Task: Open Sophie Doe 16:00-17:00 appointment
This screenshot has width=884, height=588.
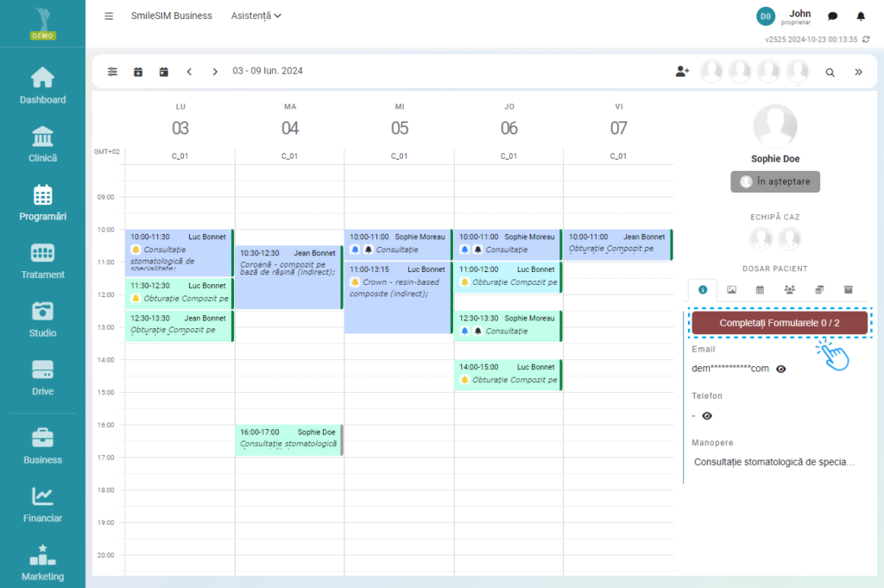Action: (x=289, y=439)
